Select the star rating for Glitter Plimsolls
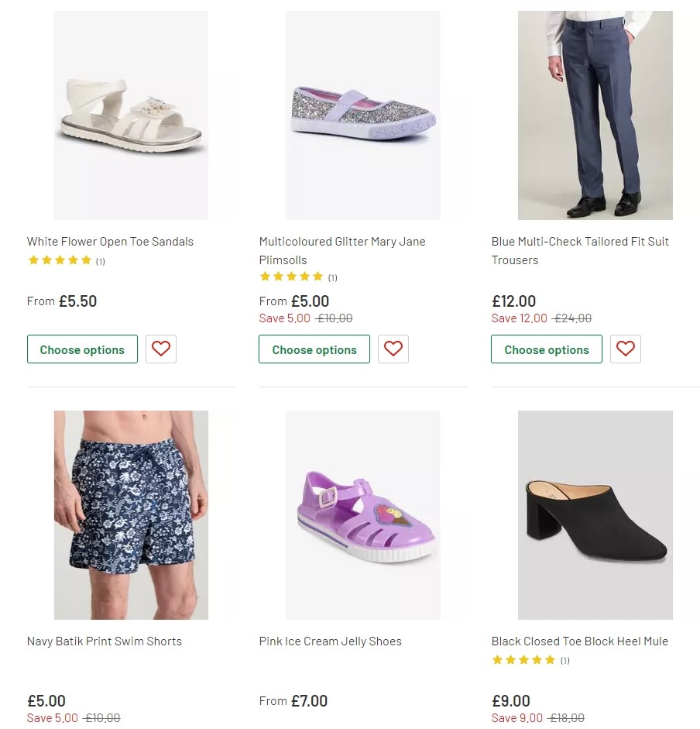The width and height of the screenshot is (700, 729). tap(292, 276)
